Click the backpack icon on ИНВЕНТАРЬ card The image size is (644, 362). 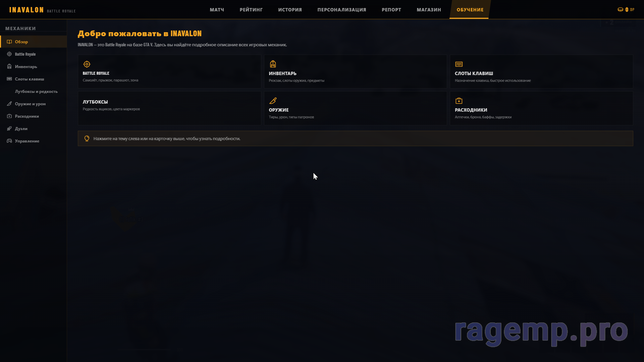click(x=273, y=64)
